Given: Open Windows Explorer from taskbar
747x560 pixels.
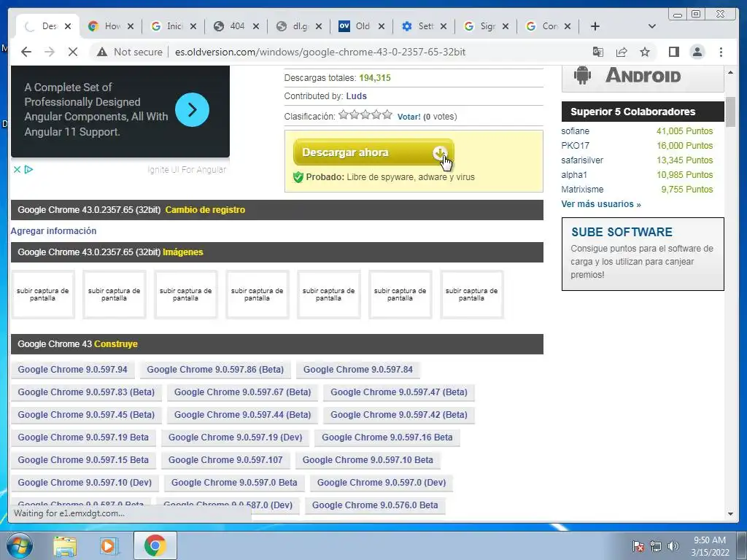Looking at the screenshot, I should pyautogui.click(x=65, y=545).
